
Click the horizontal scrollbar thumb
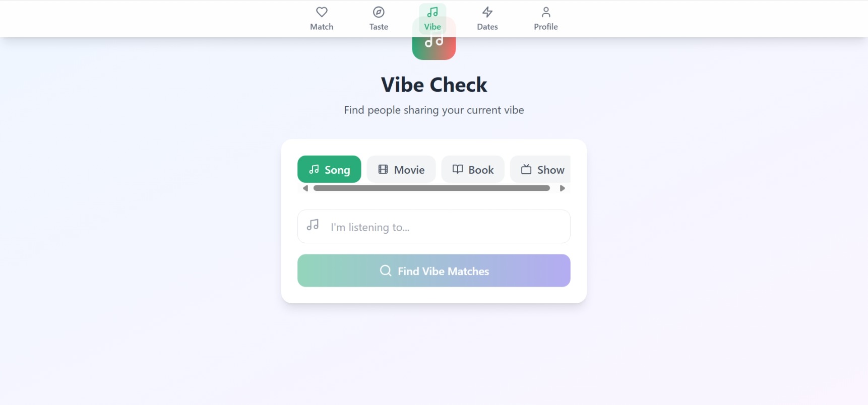click(x=431, y=188)
